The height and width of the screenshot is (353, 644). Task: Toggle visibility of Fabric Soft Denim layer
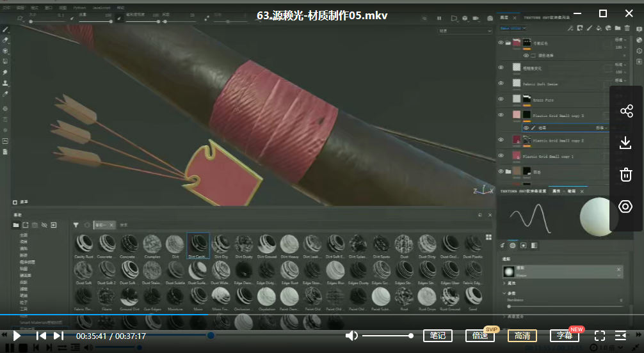(x=501, y=84)
